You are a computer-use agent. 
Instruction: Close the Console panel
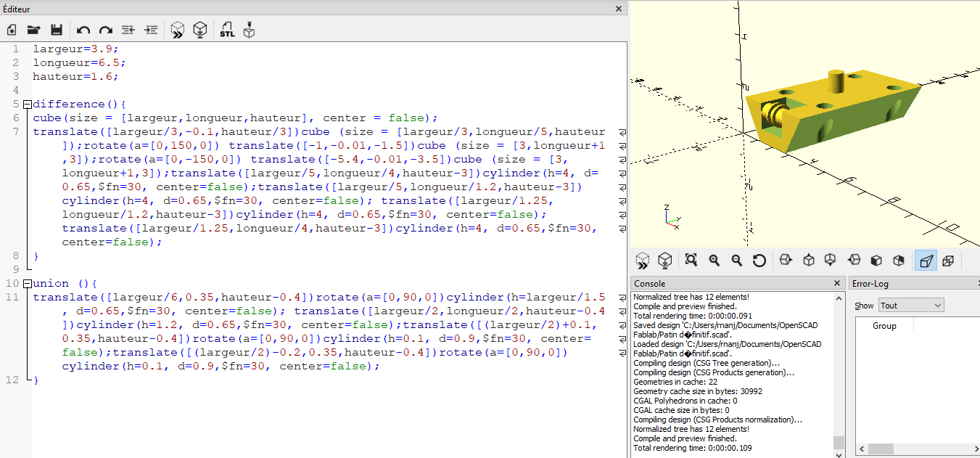[x=837, y=283]
